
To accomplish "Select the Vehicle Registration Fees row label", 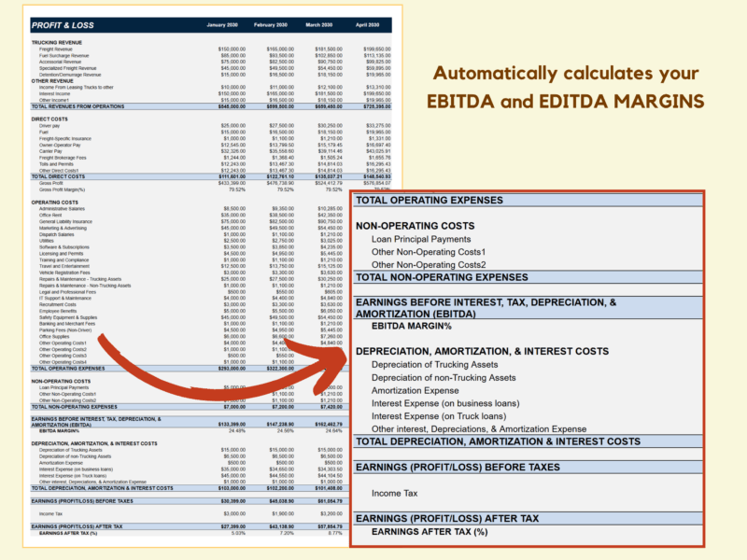I will point(64,273).
